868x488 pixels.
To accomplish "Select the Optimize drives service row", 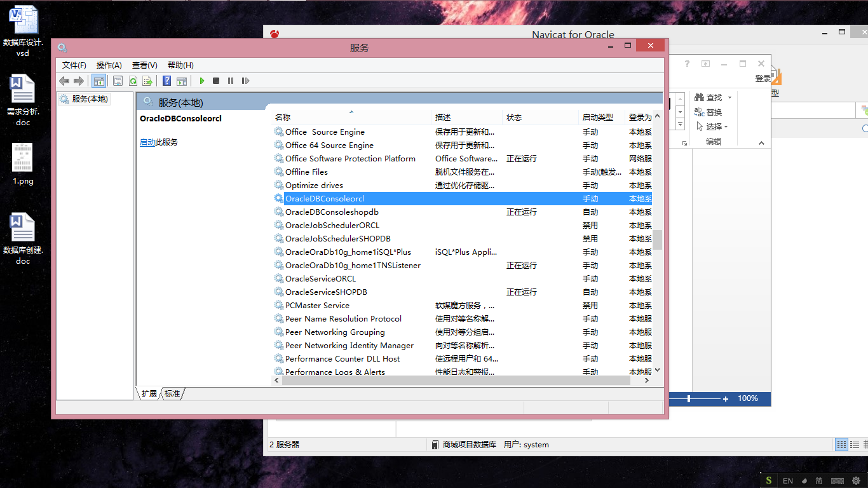I will (463, 185).
